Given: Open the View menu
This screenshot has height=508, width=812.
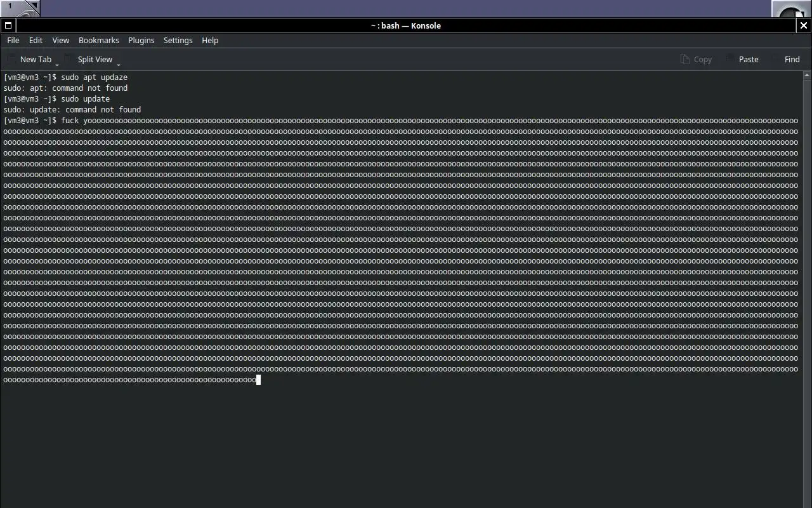Looking at the screenshot, I should [x=60, y=40].
